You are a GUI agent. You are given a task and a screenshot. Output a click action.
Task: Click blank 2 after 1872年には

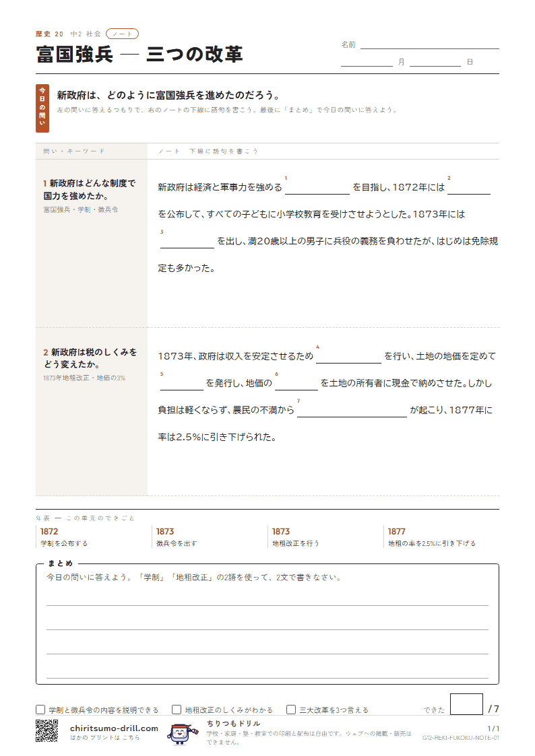[468, 188]
